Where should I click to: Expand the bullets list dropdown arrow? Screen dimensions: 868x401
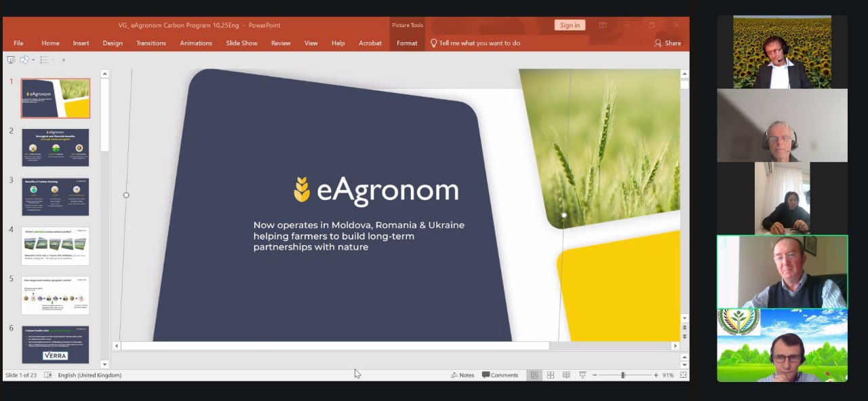pyautogui.click(x=53, y=60)
